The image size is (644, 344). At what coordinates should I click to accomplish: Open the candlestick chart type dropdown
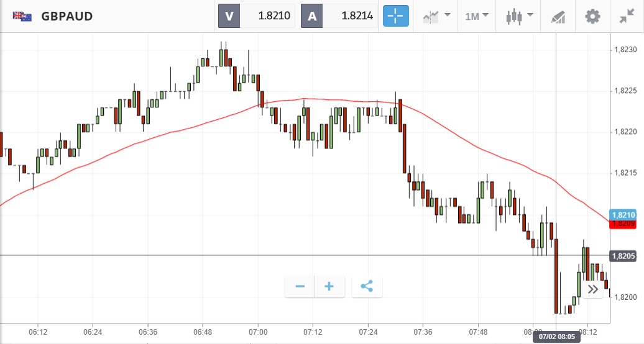(x=520, y=16)
